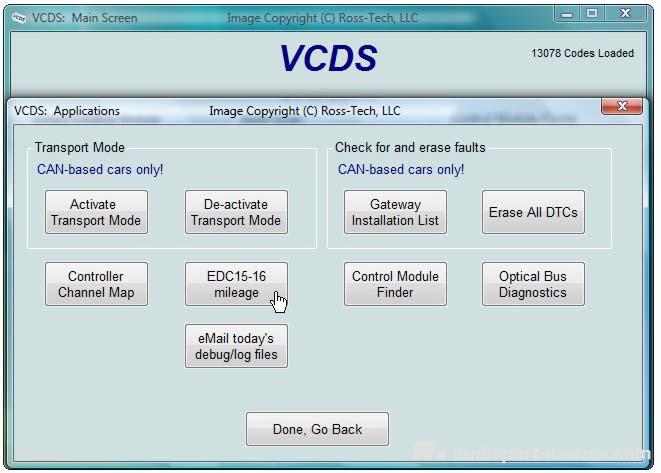Minimize the VCDS Main Screen window
The height and width of the screenshot is (473, 661).
tap(567, 14)
